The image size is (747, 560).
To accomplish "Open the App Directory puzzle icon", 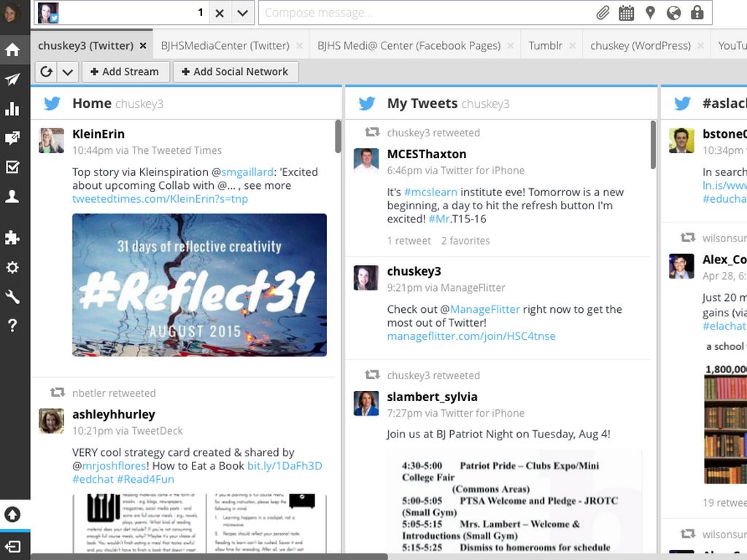I will (12, 238).
